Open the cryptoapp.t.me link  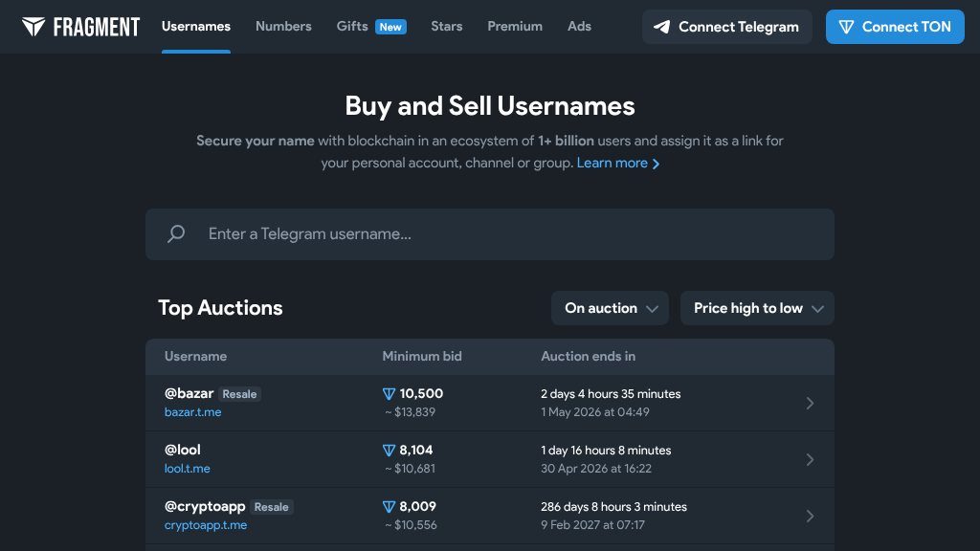coord(205,525)
